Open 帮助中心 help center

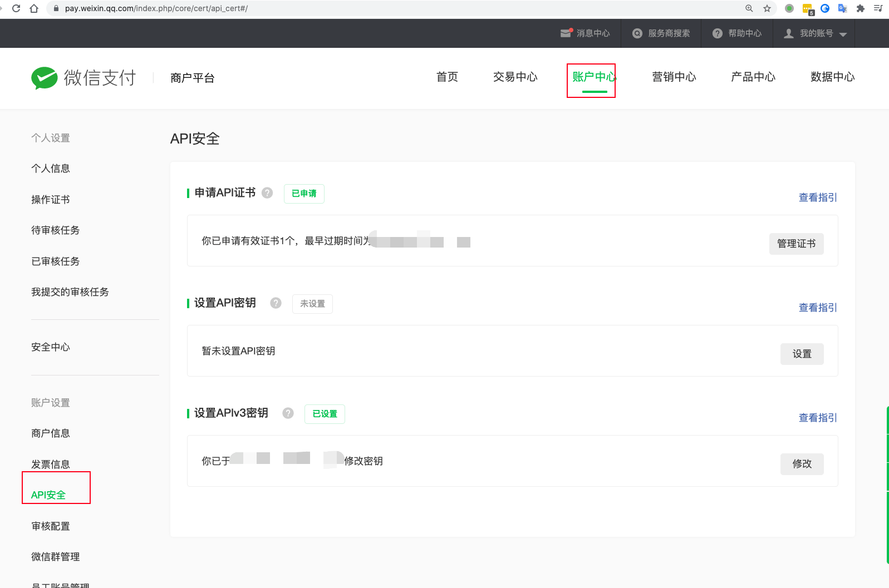click(737, 33)
